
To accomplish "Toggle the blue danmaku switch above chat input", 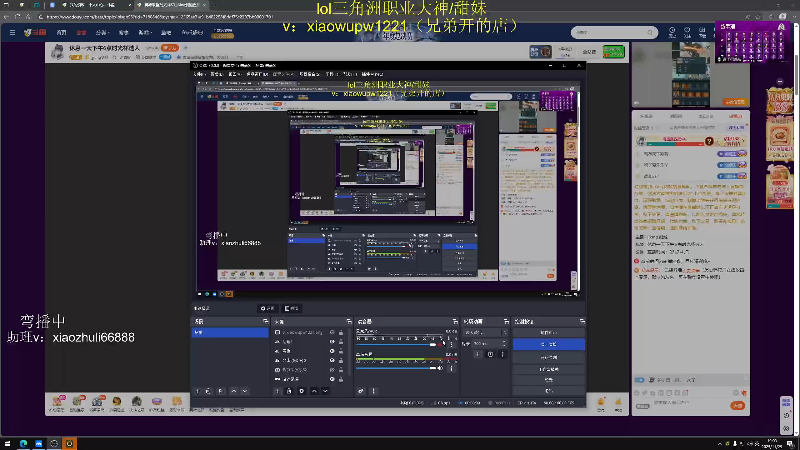I will [639, 380].
